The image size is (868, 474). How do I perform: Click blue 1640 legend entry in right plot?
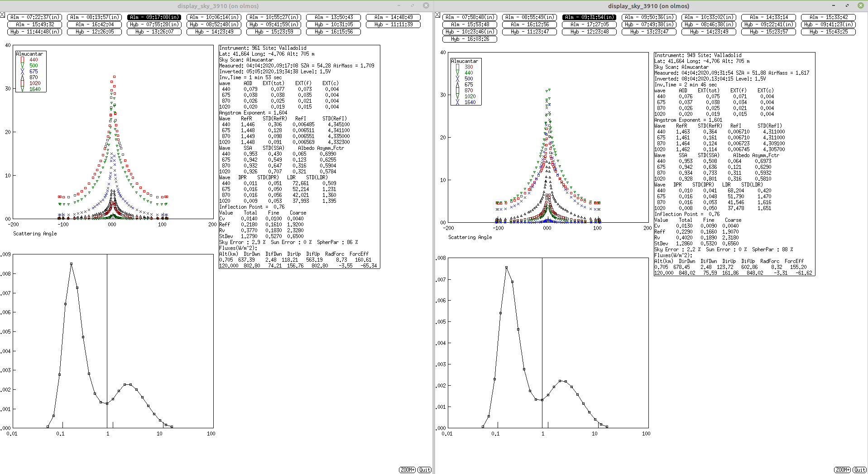[x=466, y=102]
